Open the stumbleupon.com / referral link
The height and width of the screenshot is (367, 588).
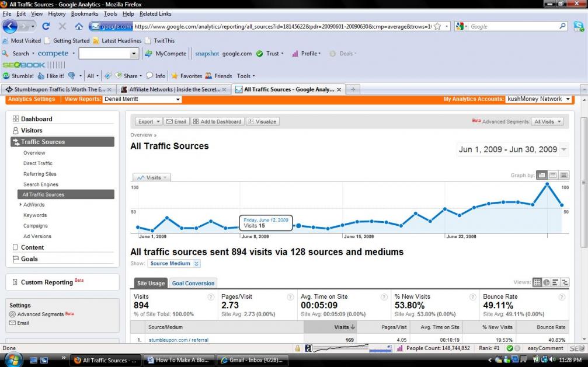tap(179, 340)
